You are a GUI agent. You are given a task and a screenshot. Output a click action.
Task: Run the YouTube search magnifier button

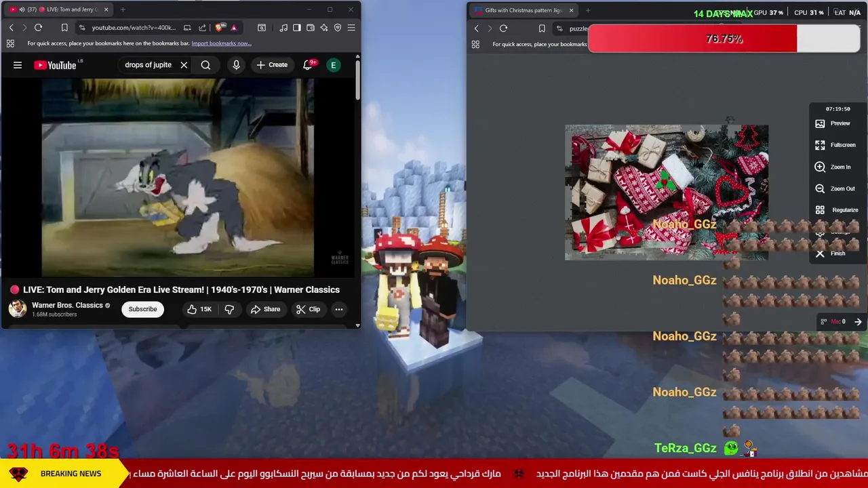point(205,65)
